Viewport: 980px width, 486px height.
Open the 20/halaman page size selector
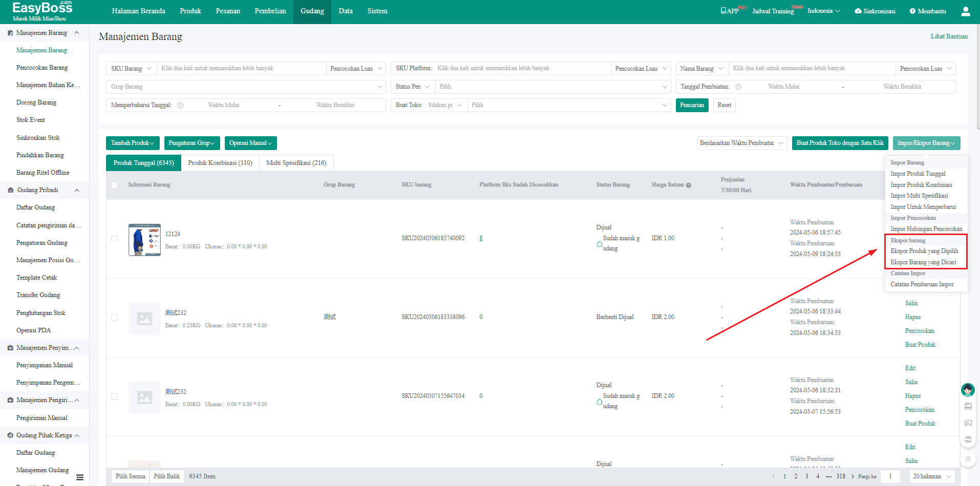932,476
